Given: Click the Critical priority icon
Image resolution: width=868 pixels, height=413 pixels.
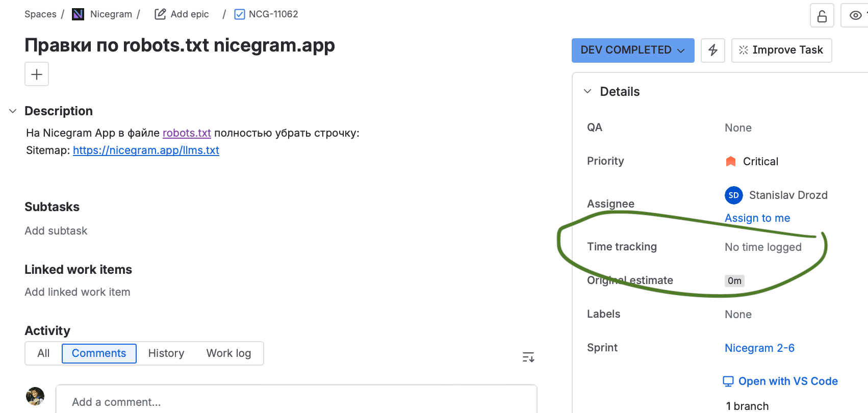Looking at the screenshot, I should click(730, 162).
